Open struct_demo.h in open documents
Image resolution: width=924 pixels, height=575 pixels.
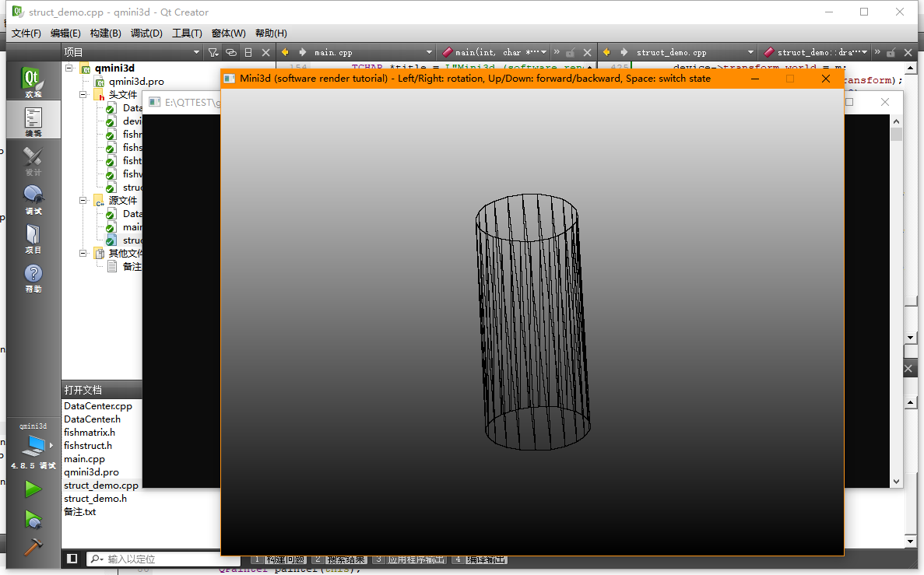coord(96,499)
